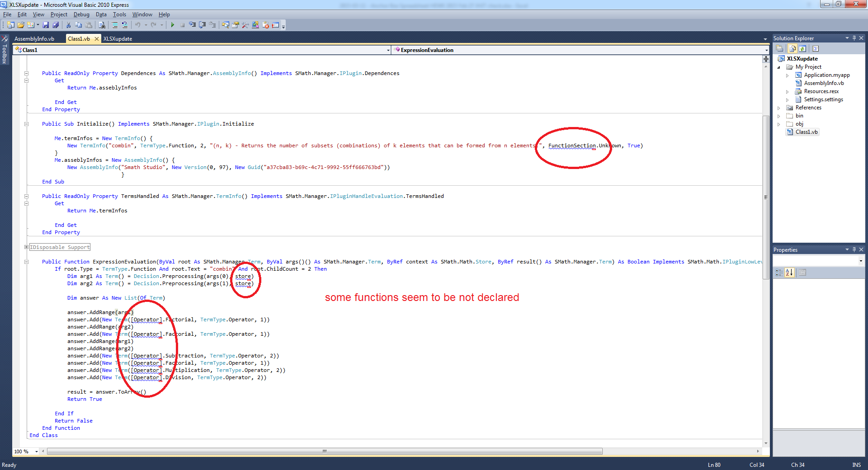
Task: Select Class1.vb in Solution Explorer
Action: pyautogui.click(x=807, y=132)
